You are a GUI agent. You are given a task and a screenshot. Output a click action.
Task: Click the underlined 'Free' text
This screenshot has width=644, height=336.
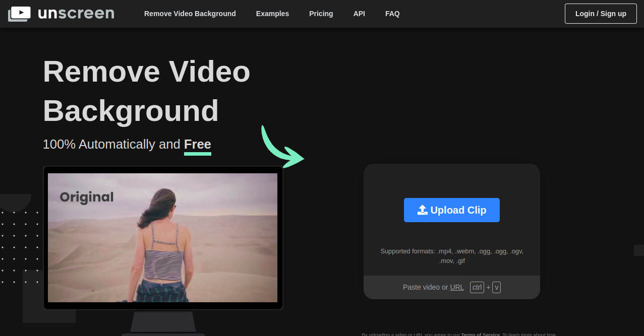197,145
